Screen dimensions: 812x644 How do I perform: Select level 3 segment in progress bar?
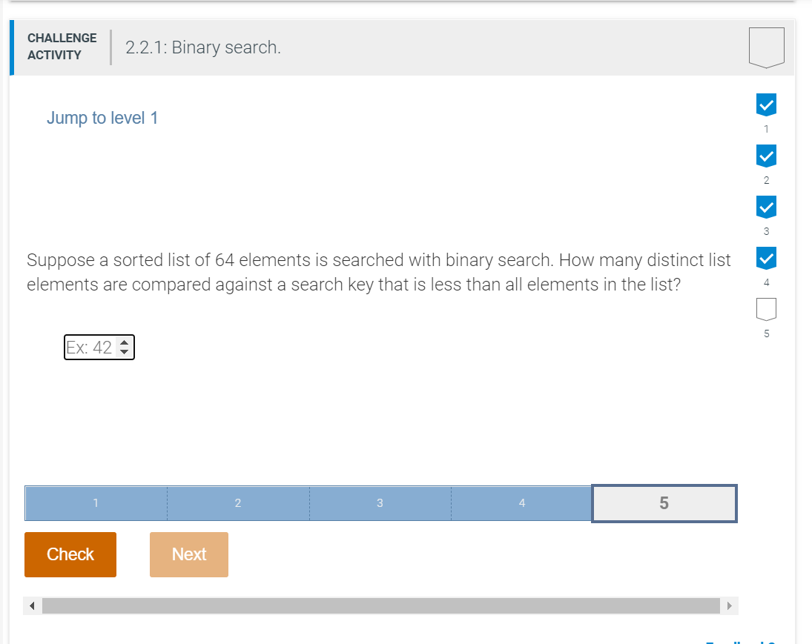click(x=380, y=503)
